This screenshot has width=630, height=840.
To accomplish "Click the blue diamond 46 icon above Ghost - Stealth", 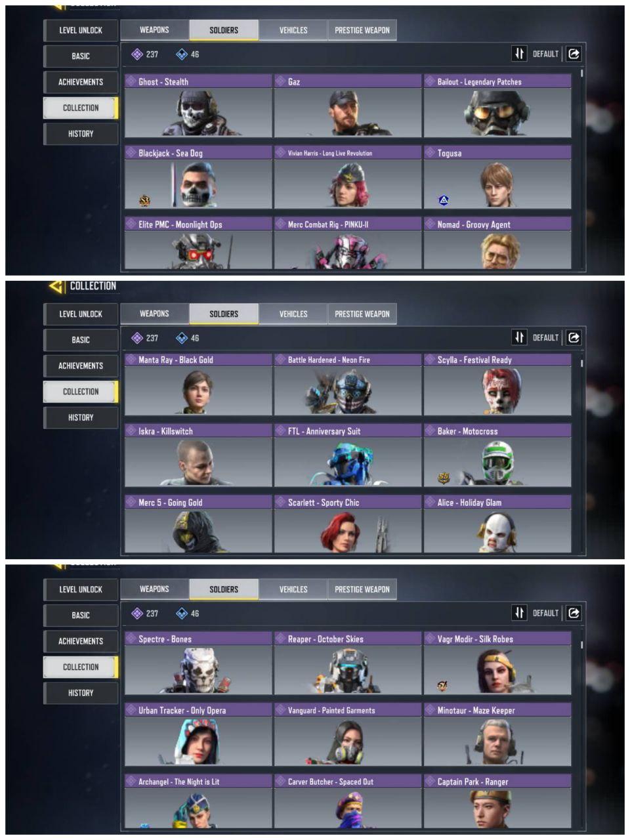I will 182,54.
